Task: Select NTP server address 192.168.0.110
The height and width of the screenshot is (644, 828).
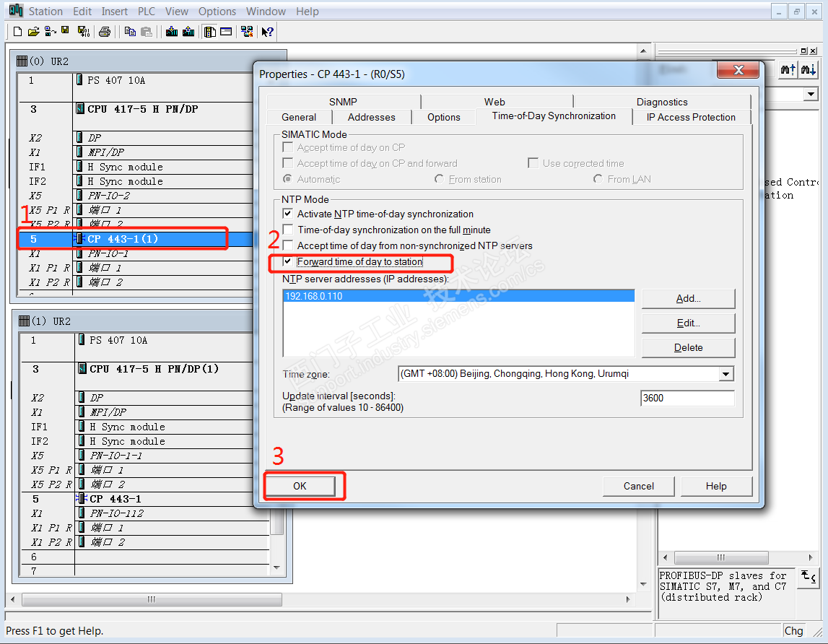Action: 458,296
